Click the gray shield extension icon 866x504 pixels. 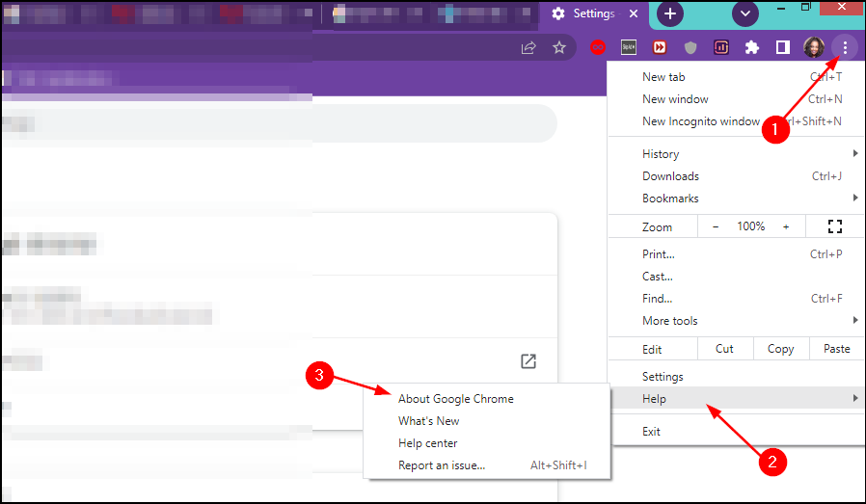690,47
